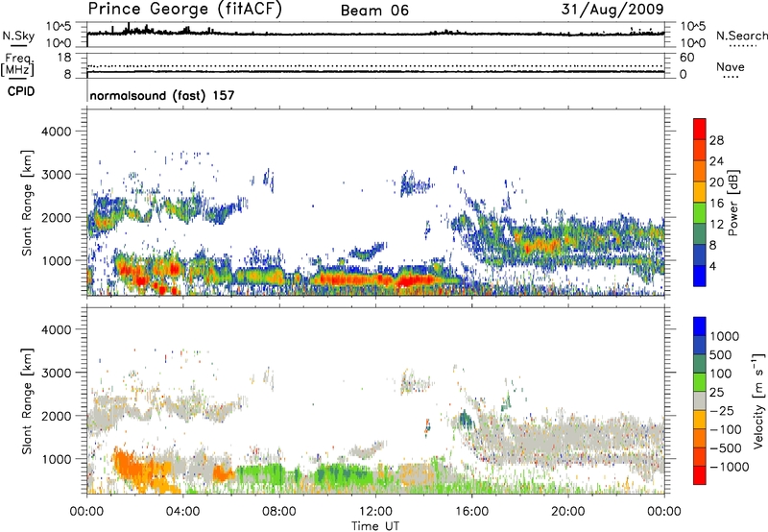Click the '1000' value on velocity colorbar
Viewport: 768px width, 532px height.
(725, 336)
